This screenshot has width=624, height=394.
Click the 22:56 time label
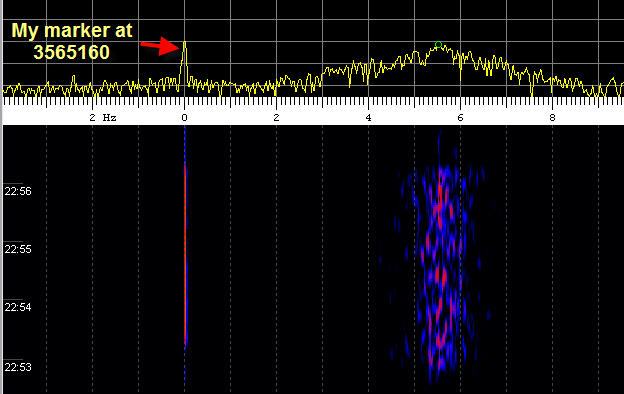pyautogui.click(x=18, y=191)
